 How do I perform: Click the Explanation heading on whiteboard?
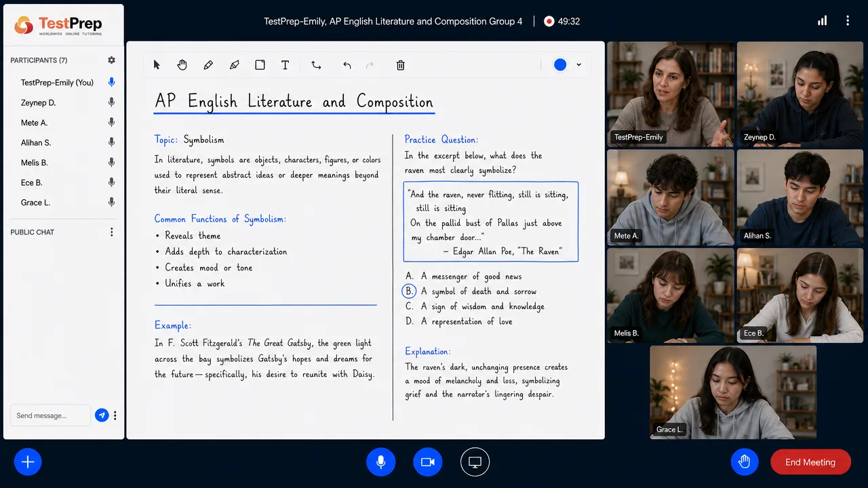(x=428, y=351)
